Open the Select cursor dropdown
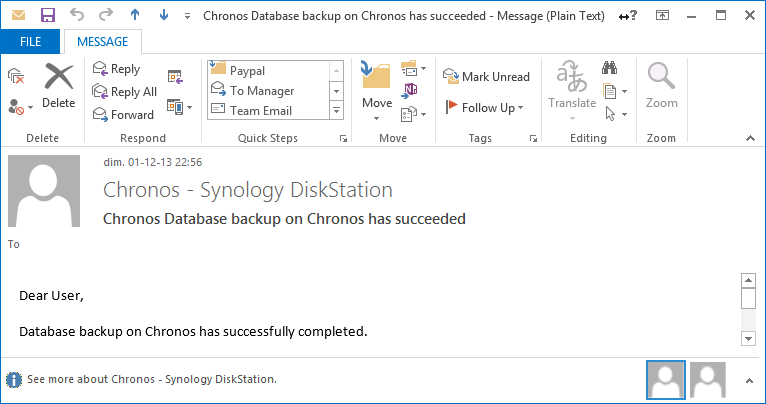This screenshot has height=404, width=766. pos(616,114)
